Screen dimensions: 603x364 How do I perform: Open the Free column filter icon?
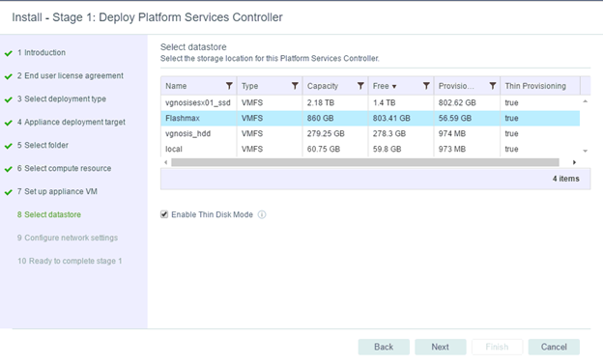pyautogui.click(x=426, y=86)
